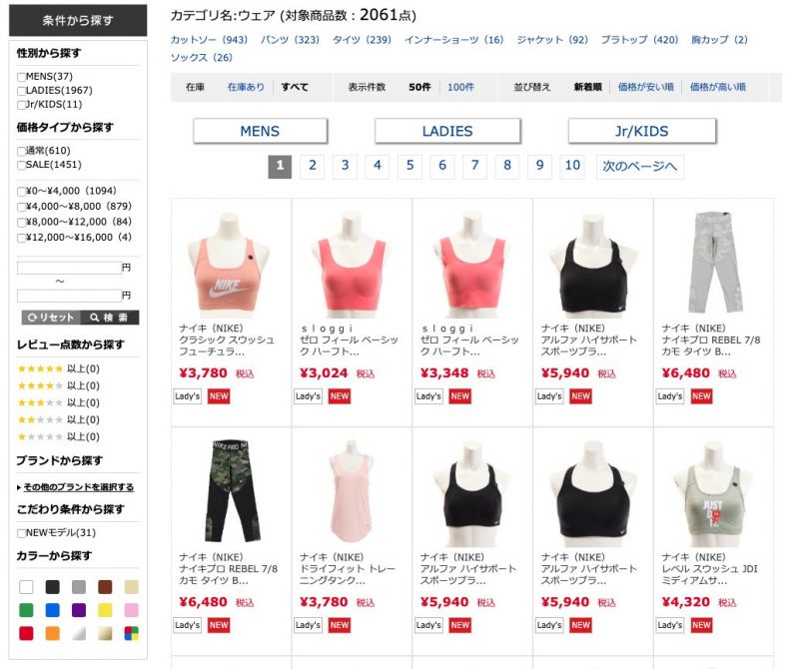812x669 pixels.
Task: Open the LADIES category tab
Action: [x=447, y=131]
